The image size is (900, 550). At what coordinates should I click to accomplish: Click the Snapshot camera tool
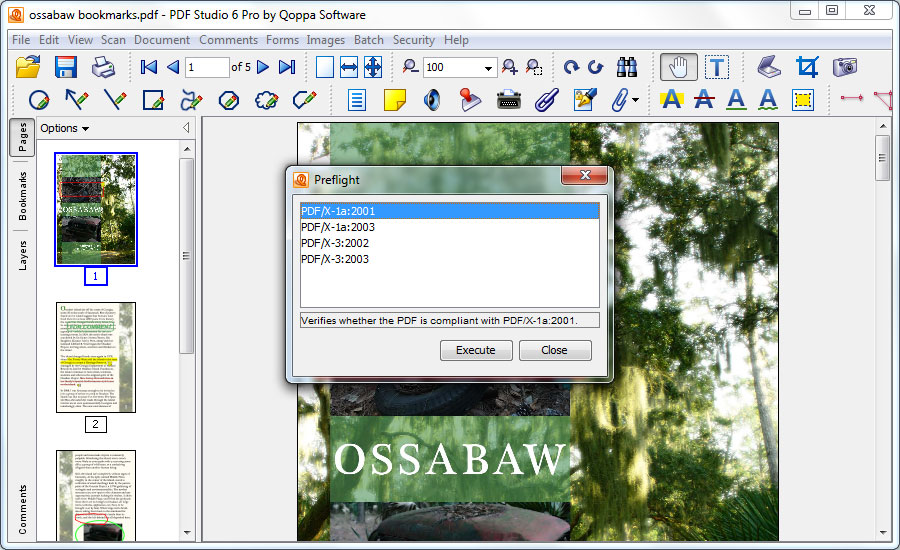(x=845, y=67)
